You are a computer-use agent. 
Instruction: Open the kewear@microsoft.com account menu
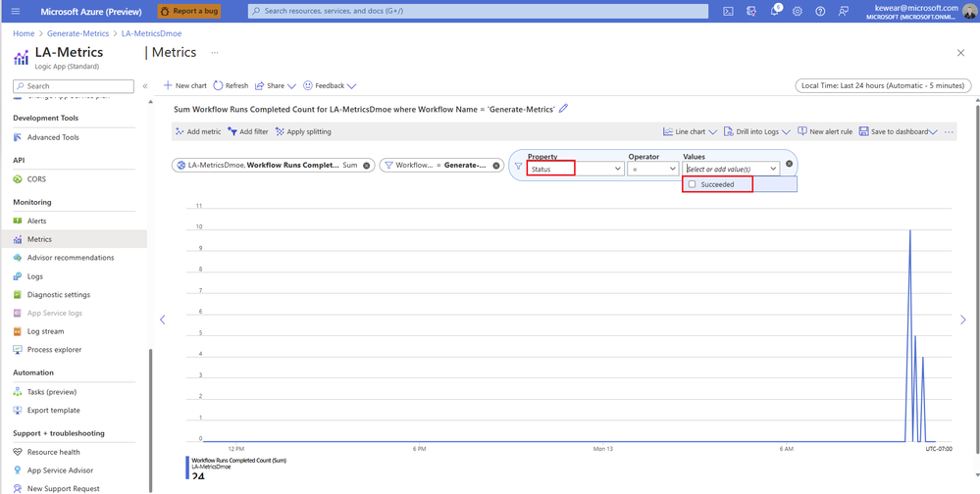pos(919,11)
